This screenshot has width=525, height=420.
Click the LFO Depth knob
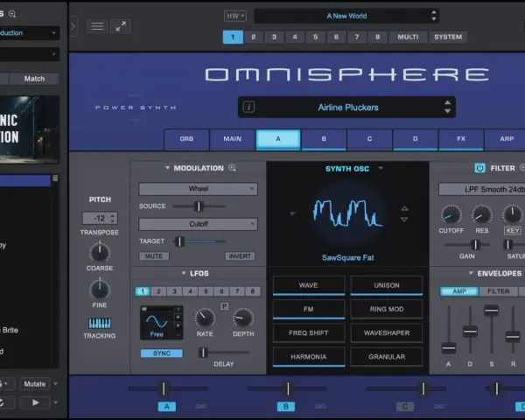pos(243,318)
